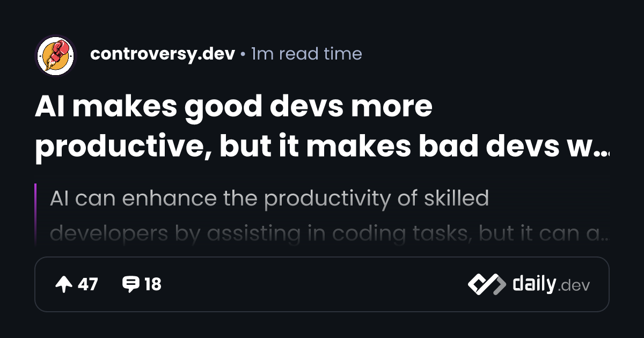Click the upvote arrow icon
Viewport: 644px width, 338px height.
click(64, 284)
